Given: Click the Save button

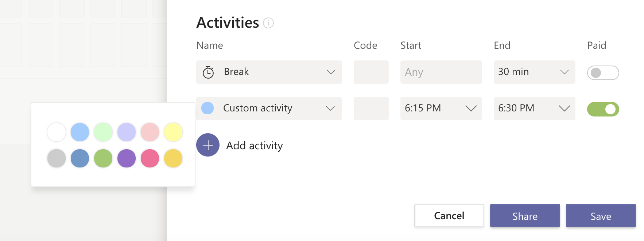Looking at the screenshot, I should click(601, 216).
